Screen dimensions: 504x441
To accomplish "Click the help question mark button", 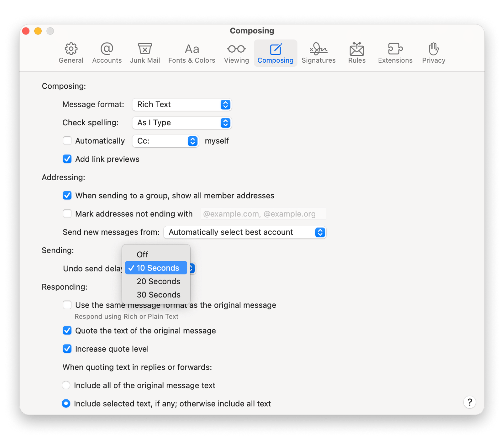I will [x=469, y=402].
